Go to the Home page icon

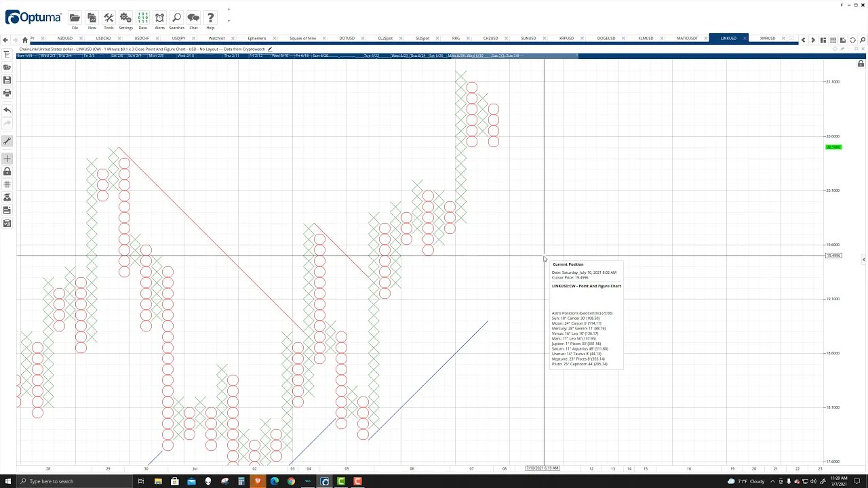click(x=25, y=39)
